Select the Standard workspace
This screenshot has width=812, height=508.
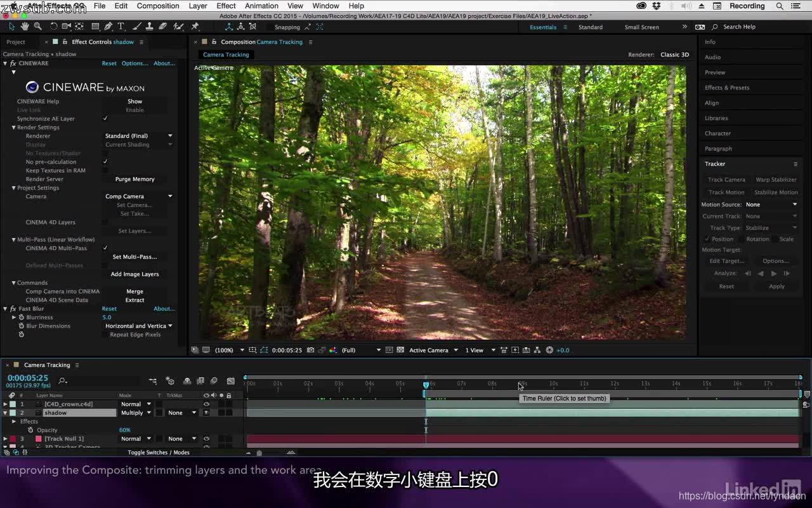(590, 27)
